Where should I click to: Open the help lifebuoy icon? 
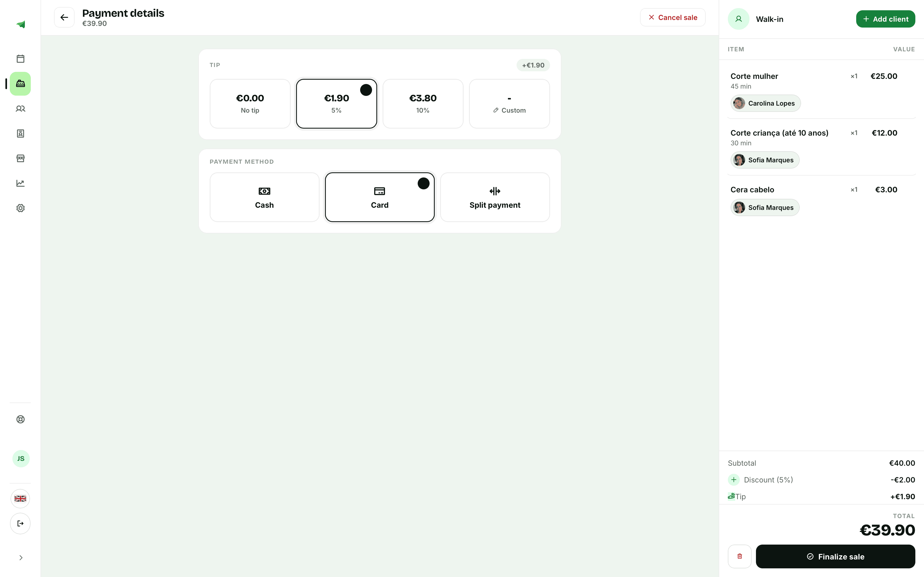click(x=21, y=420)
